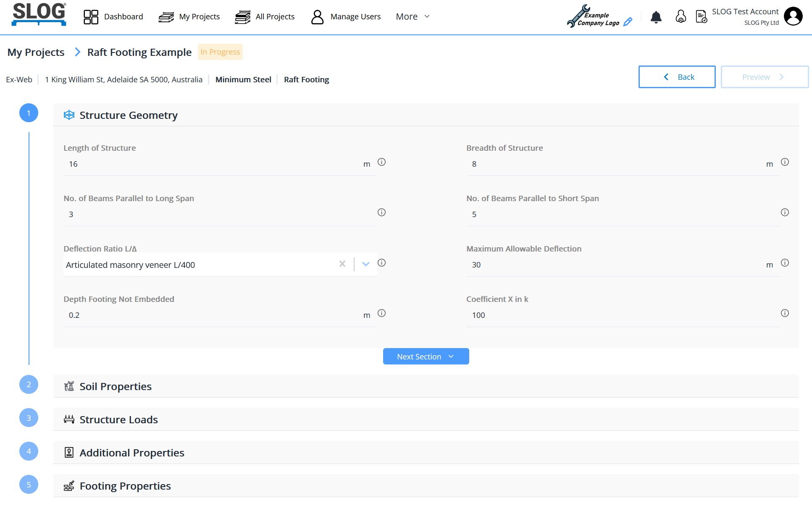
Task: Expand the Soil Properties section
Action: click(116, 386)
